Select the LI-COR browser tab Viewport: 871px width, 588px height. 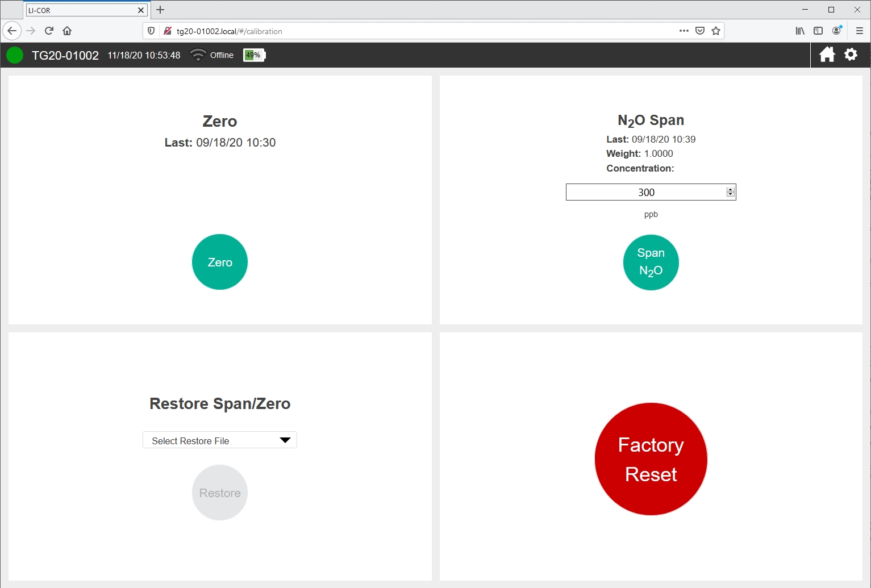pos(86,10)
